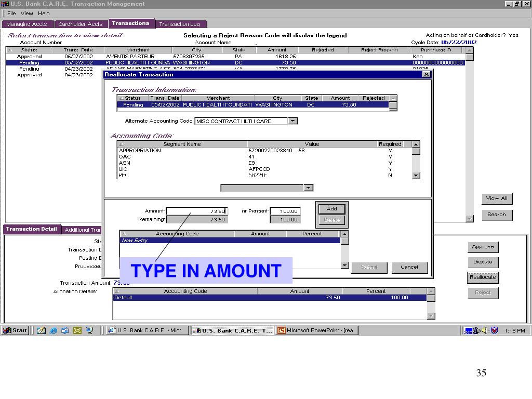This screenshot has width=532, height=399.
Task: Click into the or Percent input field
Action: coord(285,211)
